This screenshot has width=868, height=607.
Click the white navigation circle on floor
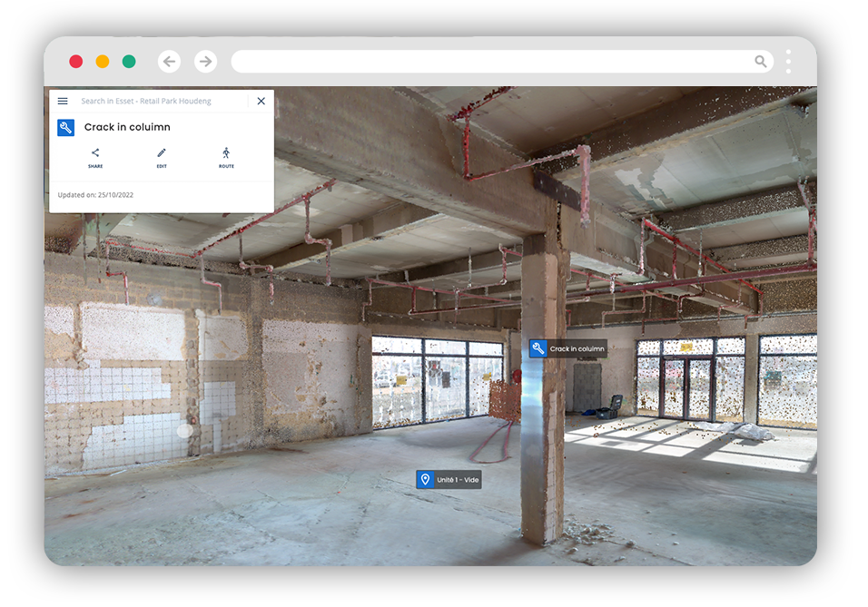(185, 430)
